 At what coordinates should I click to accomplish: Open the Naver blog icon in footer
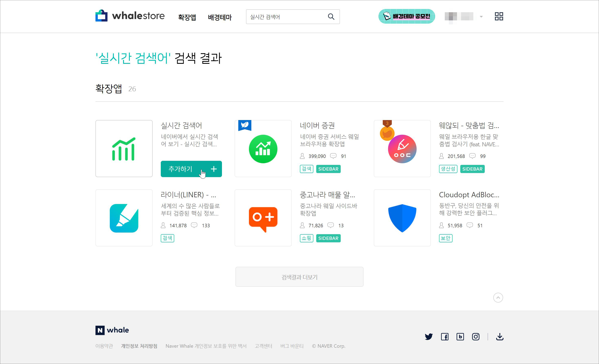(460, 336)
